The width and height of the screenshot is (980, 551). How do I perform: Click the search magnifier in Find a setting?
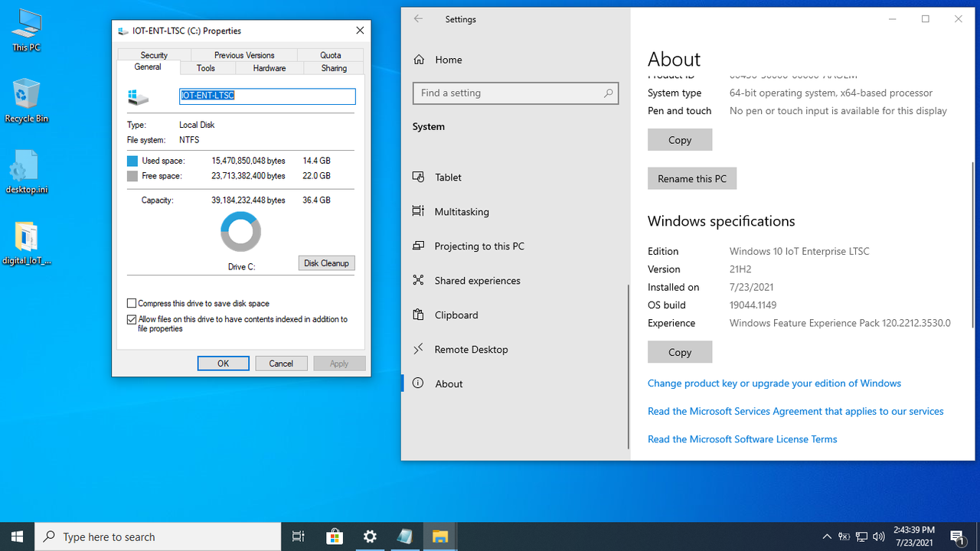click(608, 93)
